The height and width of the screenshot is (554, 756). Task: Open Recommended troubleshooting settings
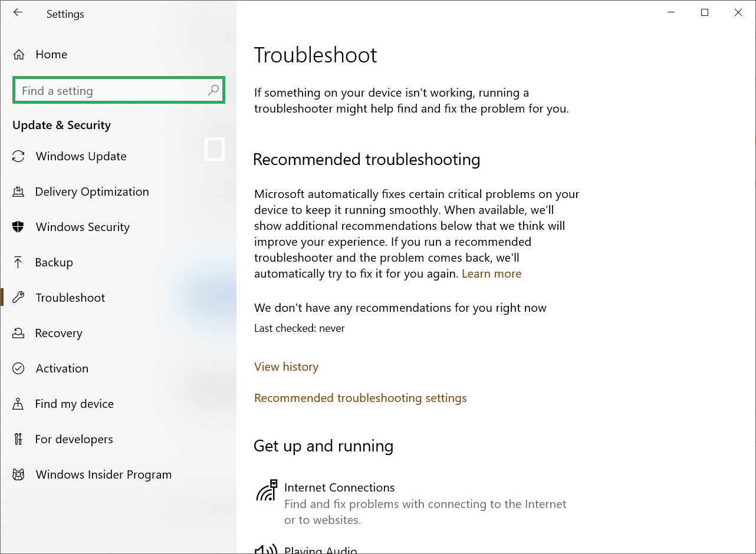point(360,398)
